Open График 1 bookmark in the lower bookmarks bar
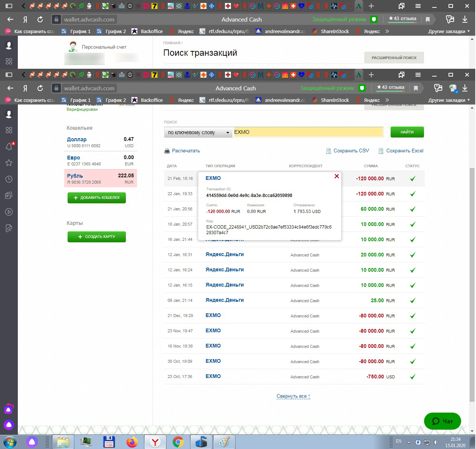 tap(76, 100)
